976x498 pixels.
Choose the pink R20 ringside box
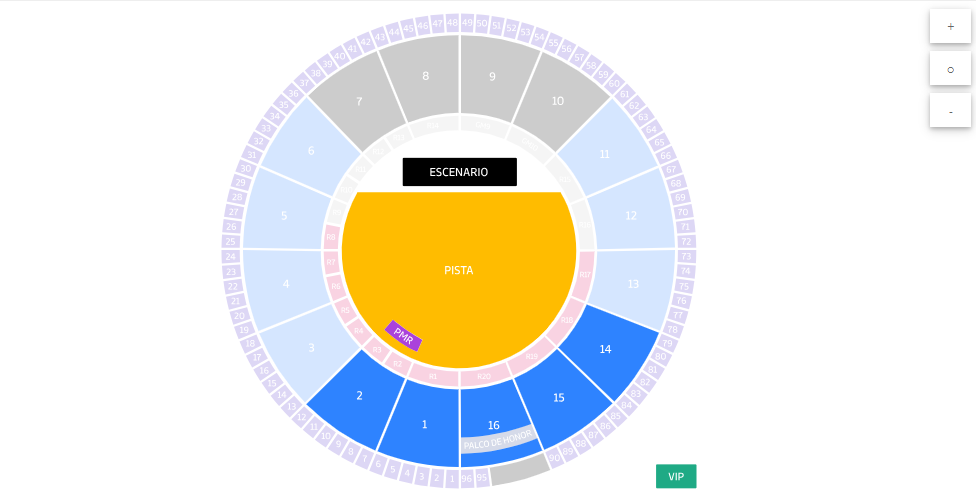484,377
